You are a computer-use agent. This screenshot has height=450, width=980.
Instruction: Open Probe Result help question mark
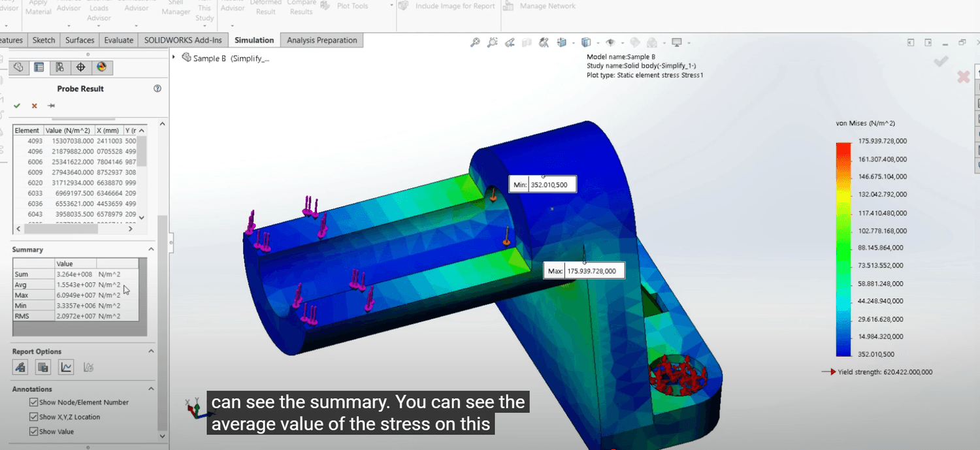pyautogui.click(x=157, y=89)
